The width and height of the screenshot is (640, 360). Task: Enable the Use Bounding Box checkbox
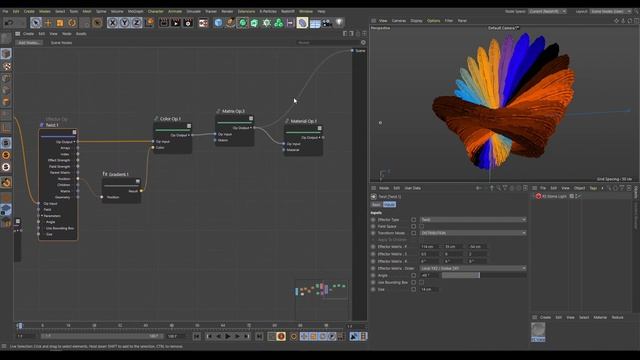pyautogui.click(x=422, y=282)
